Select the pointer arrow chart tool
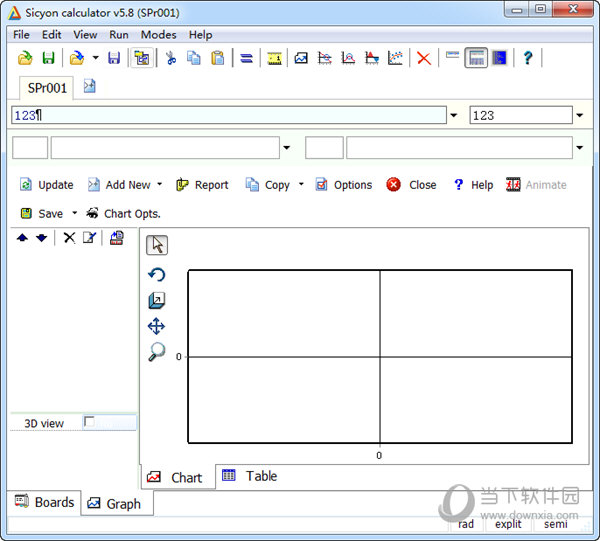This screenshot has height=541, width=600. tap(157, 245)
